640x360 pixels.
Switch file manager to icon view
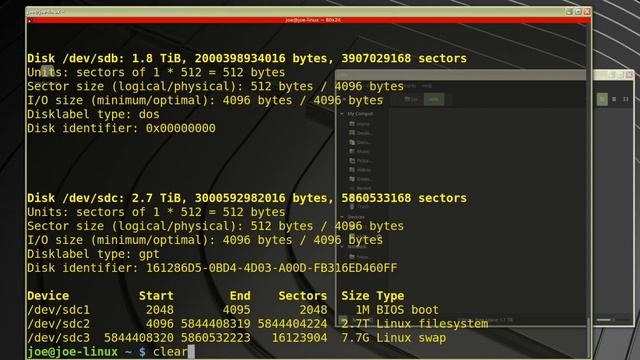(x=602, y=99)
